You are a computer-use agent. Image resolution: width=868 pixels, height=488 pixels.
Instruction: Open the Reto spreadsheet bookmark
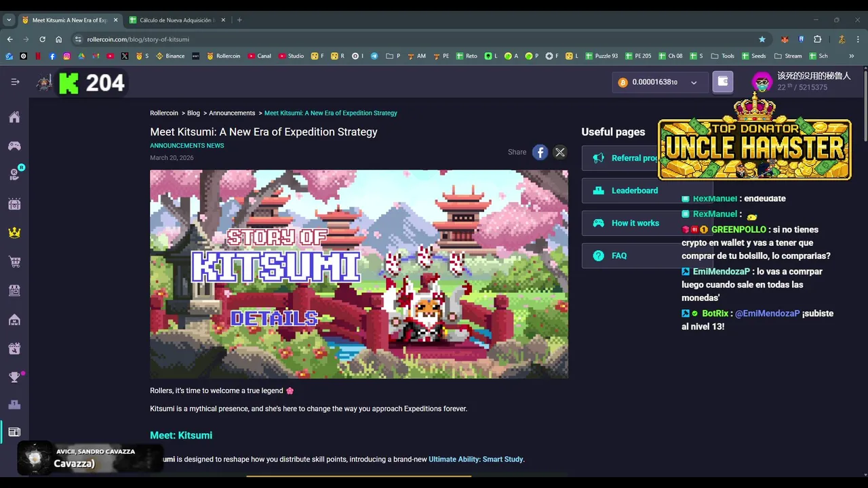[467, 56]
